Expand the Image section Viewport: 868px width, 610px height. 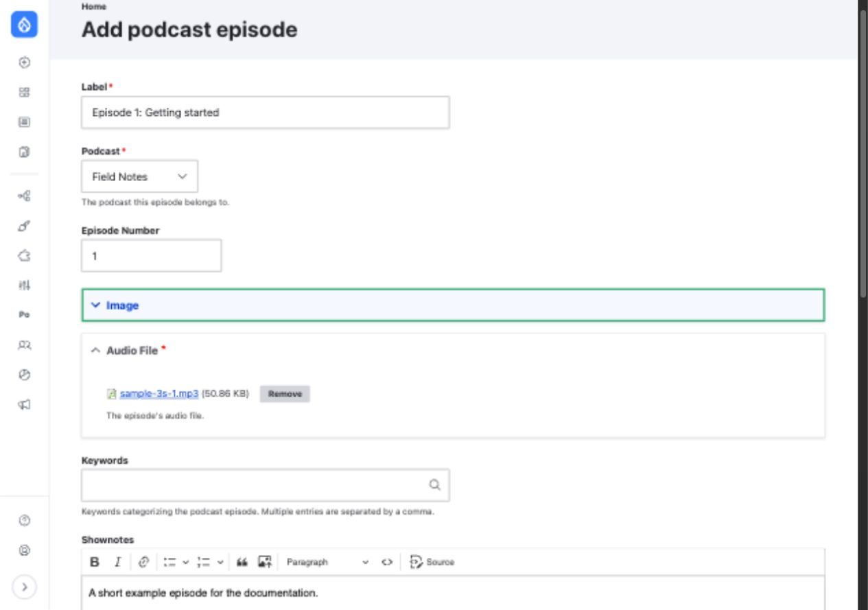[x=453, y=305]
